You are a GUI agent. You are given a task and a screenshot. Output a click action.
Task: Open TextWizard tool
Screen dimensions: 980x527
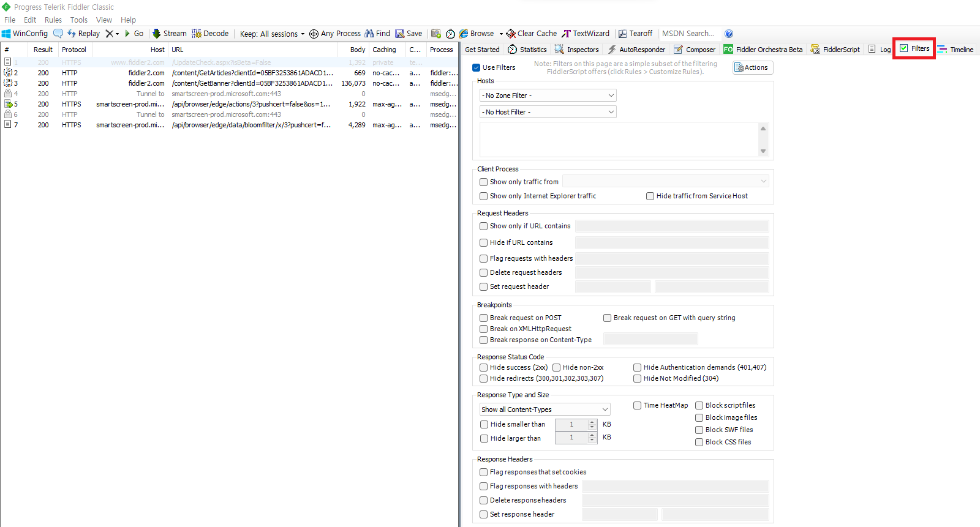pyautogui.click(x=586, y=34)
